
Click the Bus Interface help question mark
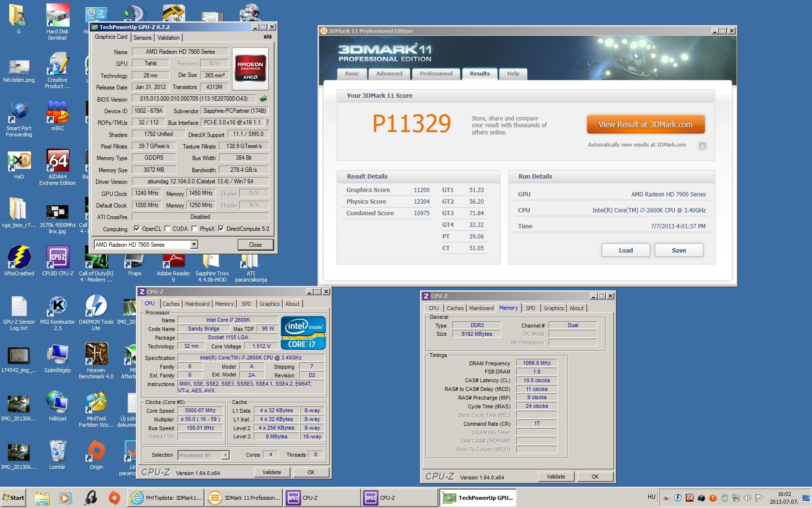coord(267,122)
